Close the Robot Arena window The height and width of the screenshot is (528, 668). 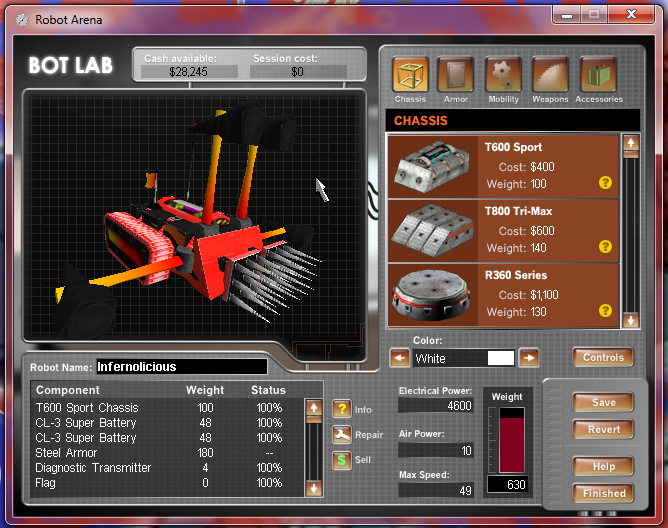[631, 15]
